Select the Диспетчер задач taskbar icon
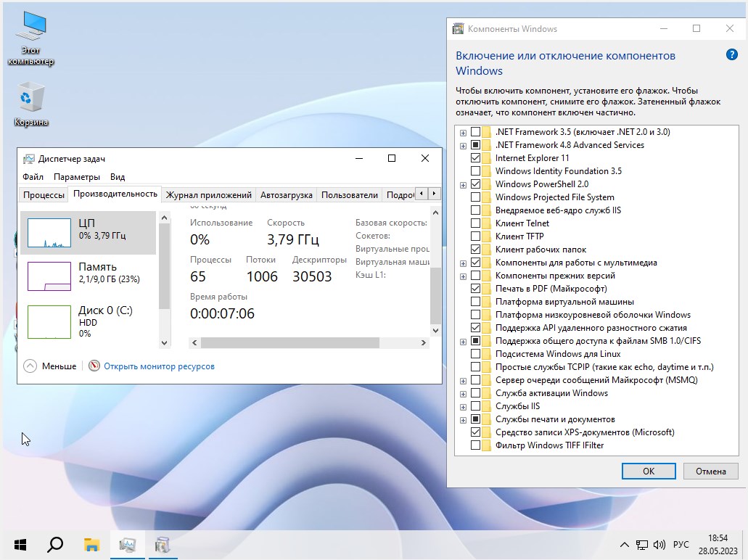Viewport: 748px width, 560px height. click(x=128, y=544)
